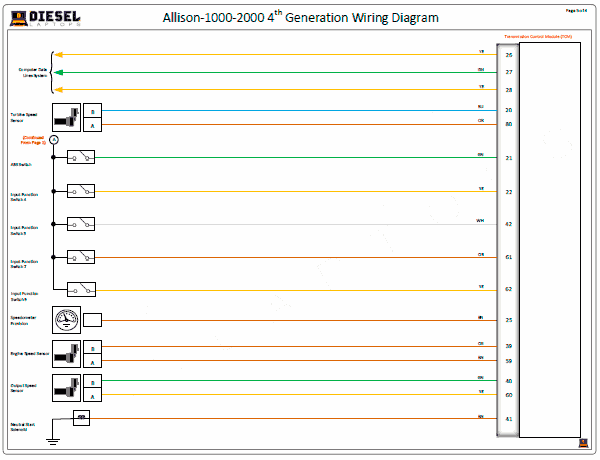600x460 pixels.
Task: Click Turbine Speed Sensor terminal A
Action: coord(93,125)
